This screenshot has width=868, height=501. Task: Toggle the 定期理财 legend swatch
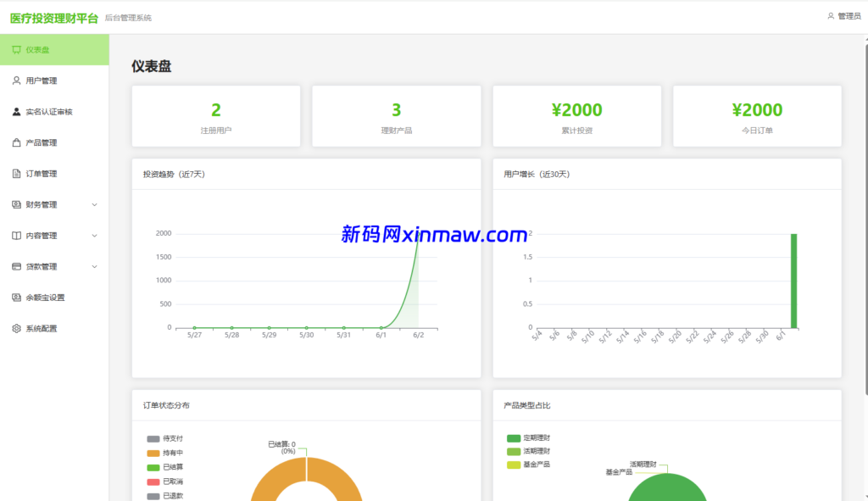point(514,438)
